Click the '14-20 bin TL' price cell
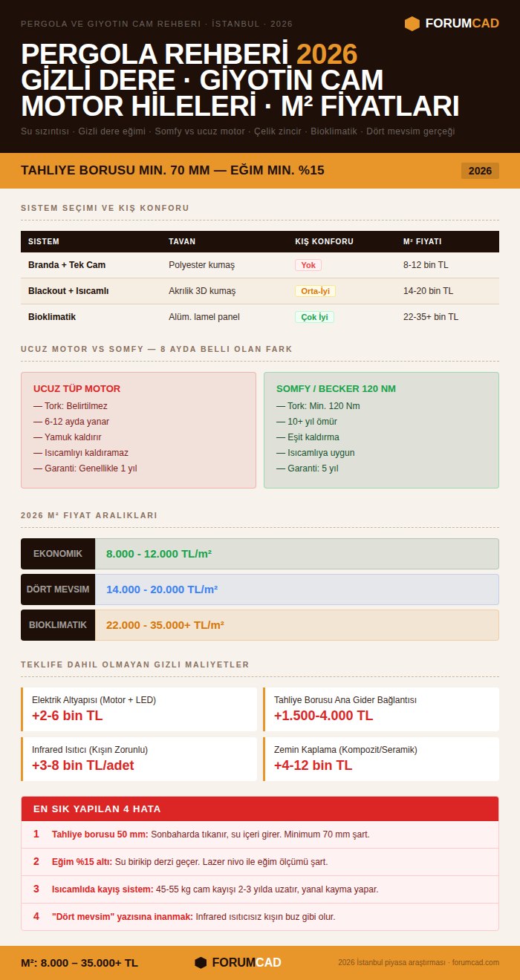This screenshot has height=980, width=520. [428, 291]
